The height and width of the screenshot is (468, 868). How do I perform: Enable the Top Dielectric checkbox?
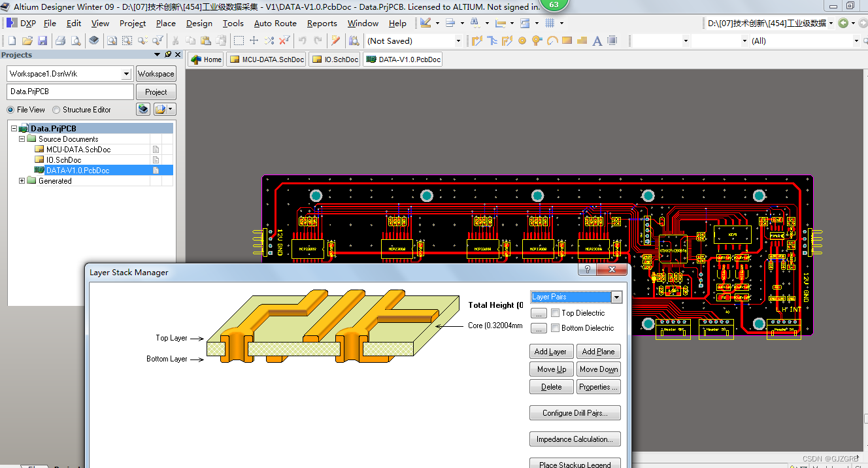coord(556,313)
